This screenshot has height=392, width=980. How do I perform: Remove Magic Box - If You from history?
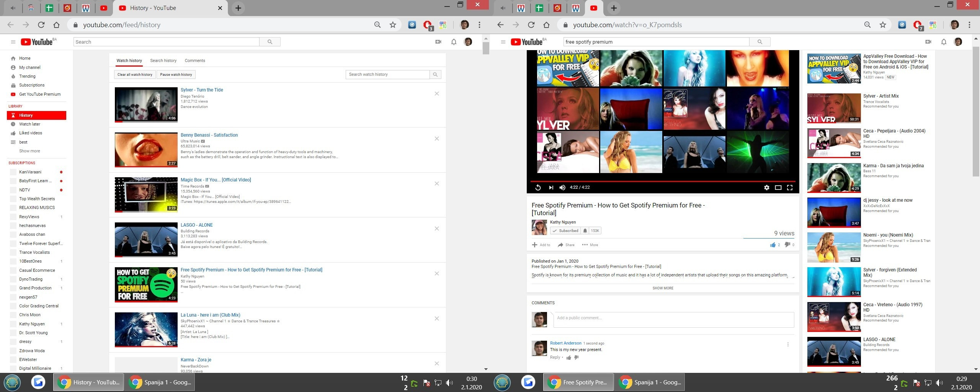(437, 184)
